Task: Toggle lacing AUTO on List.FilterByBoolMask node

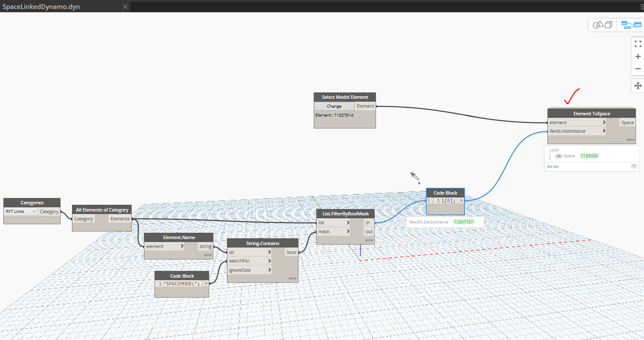Action: click(x=368, y=240)
